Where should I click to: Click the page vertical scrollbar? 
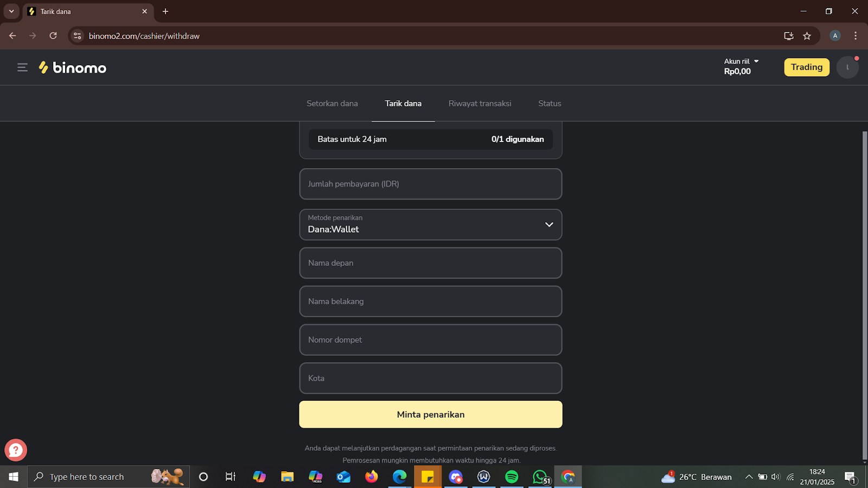864,293
